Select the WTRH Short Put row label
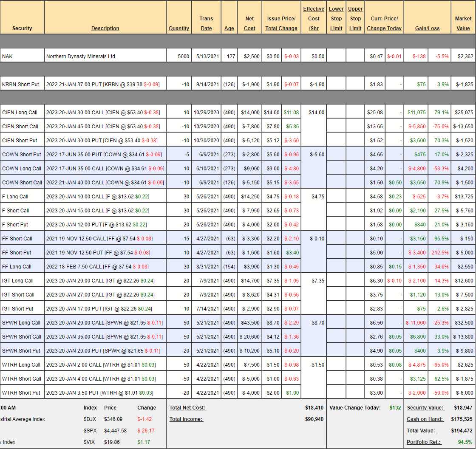Screen dimensions: 476x449 click(x=21, y=393)
